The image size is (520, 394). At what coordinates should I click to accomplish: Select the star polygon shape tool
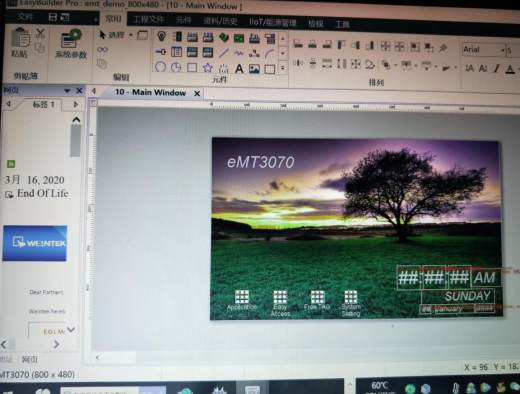[208, 68]
